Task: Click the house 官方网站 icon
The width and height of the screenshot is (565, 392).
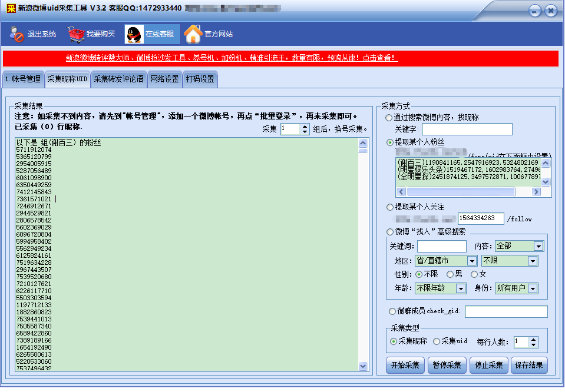Action: pos(193,34)
